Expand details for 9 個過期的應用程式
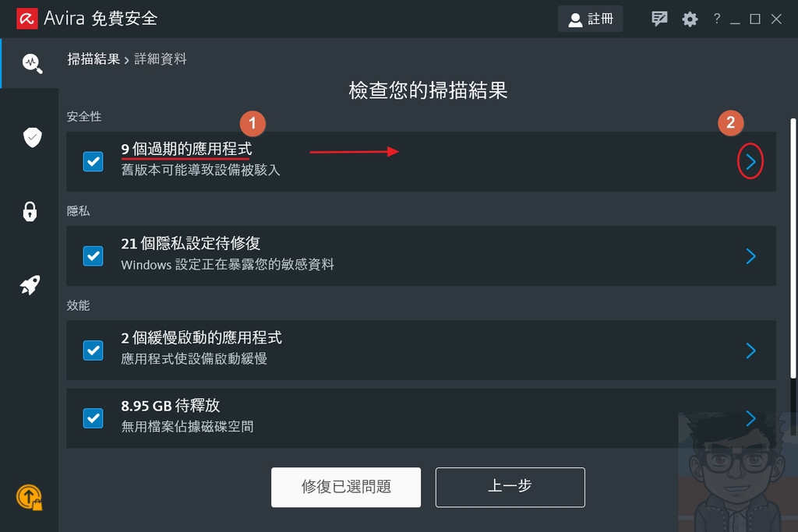 coord(750,162)
